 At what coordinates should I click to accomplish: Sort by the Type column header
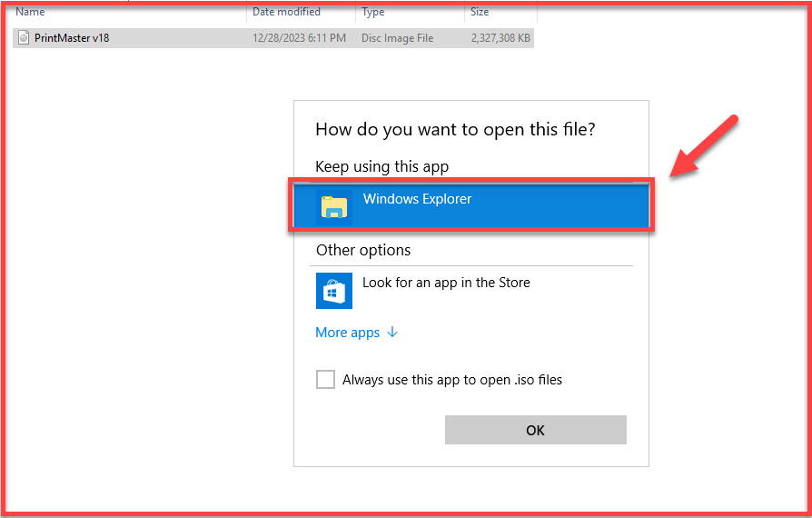click(x=373, y=12)
